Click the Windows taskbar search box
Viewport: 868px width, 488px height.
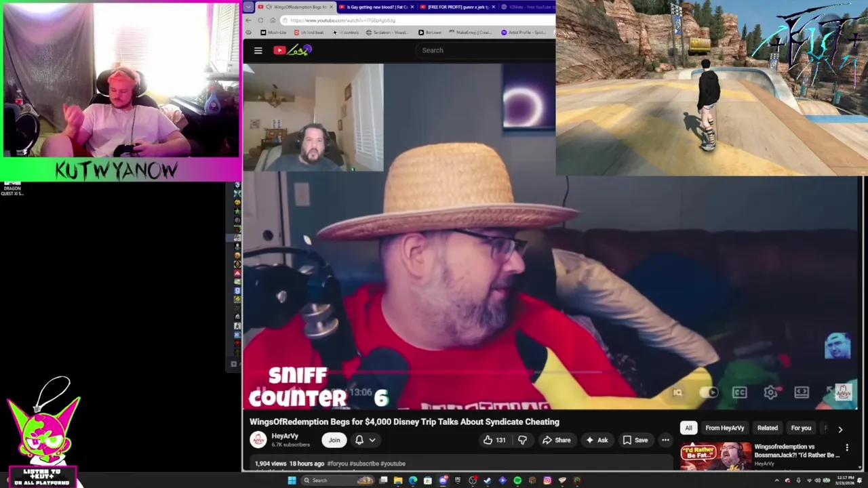(338, 481)
